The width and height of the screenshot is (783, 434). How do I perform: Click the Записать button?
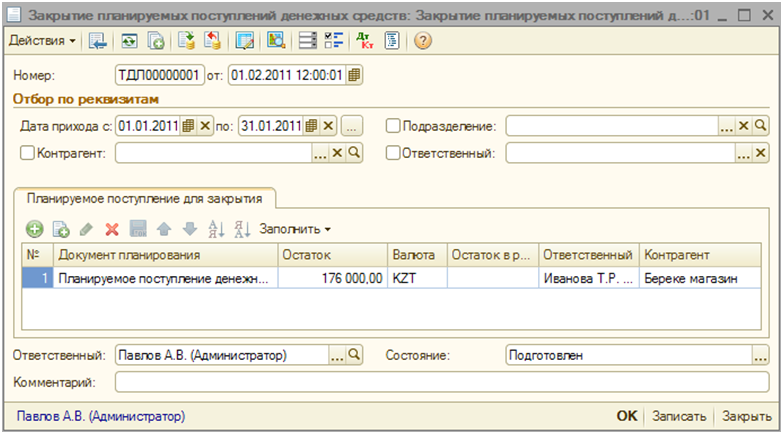(x=679, y=416)
